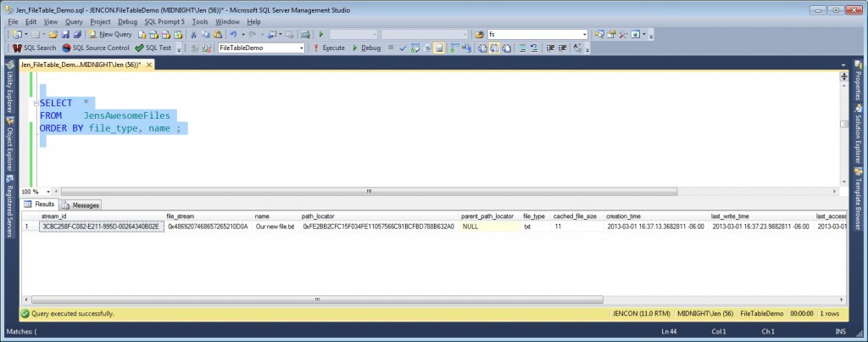Viewport: 868px width, 342px height.
Task: Open the File menu
Action: pyautogui.click(x=13, y=21)
